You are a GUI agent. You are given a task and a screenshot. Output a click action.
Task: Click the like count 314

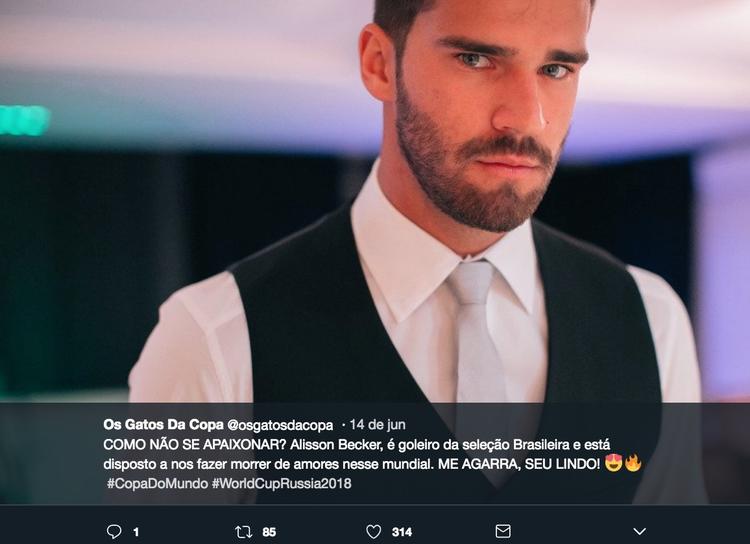point(402,532)
